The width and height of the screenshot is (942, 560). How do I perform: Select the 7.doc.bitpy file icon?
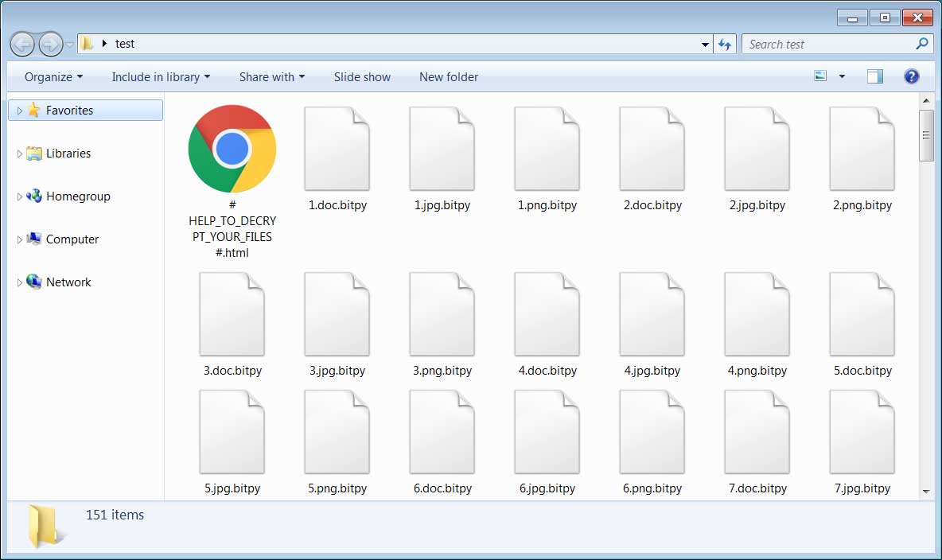[757, 432]
